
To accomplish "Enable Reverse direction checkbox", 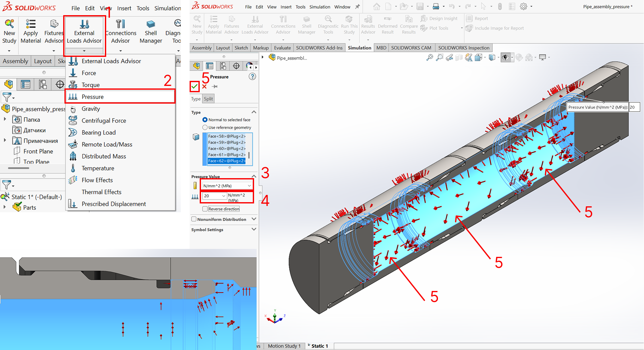I will tap(205, 209).
